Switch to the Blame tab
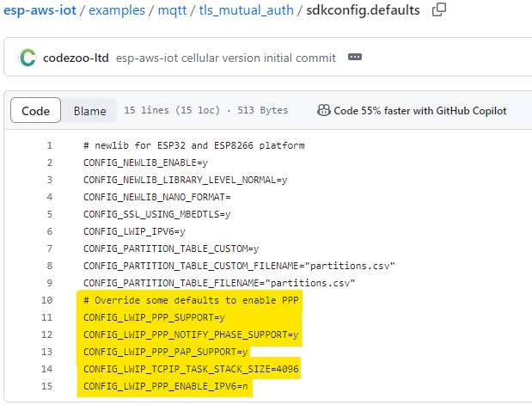This screenshot has height=405, width=532. tap(89, 110)
